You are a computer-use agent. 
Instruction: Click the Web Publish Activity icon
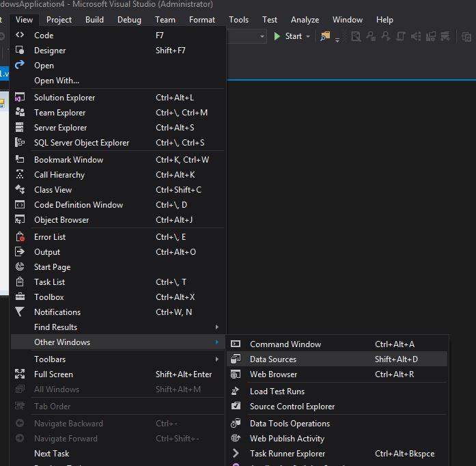[236, 438]
